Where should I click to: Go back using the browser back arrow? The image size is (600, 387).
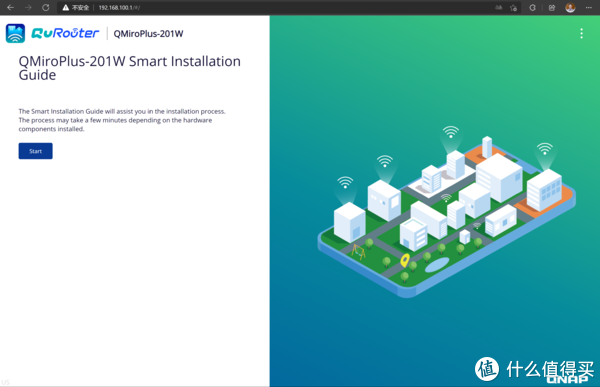pos(10,7)
